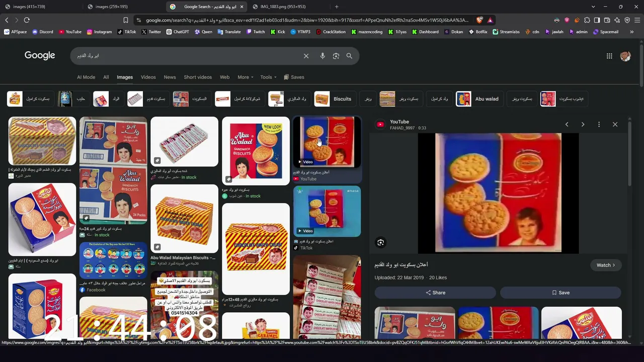The image size is (644, 362).
Task: Open the TikTok video result thumbnail
Action: pos(327,211)
